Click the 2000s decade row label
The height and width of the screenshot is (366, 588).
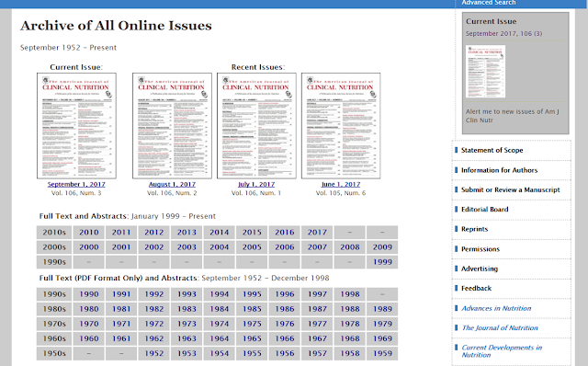(54, 247)
